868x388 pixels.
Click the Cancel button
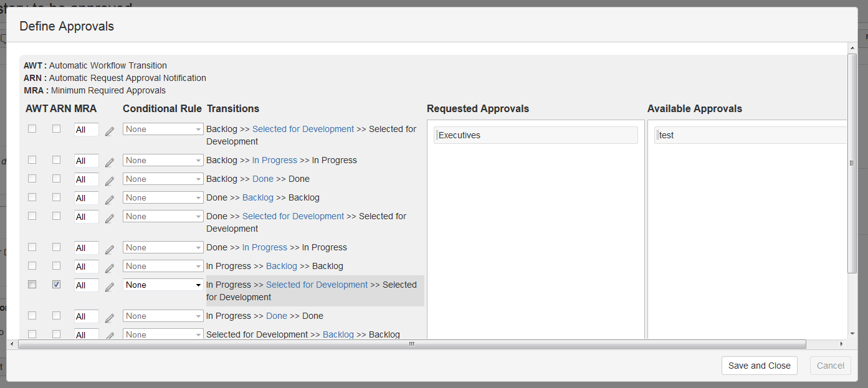(830, 366)
